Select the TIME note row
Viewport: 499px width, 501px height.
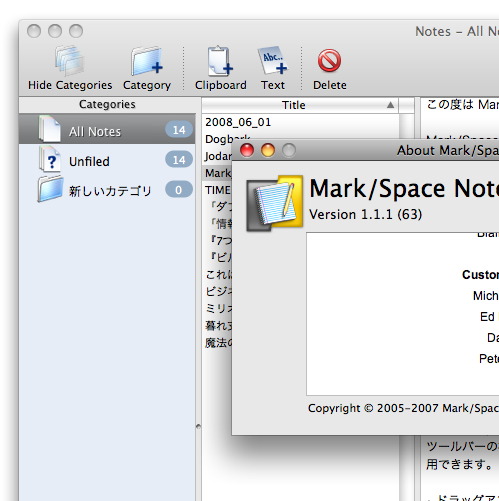click(217, 190)
